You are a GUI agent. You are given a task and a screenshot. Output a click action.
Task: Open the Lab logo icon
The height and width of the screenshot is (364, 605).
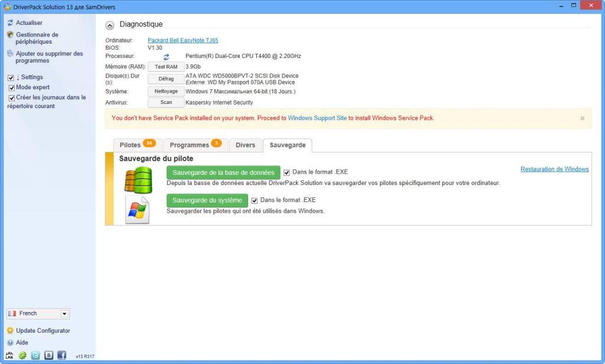(x=9, y=355)
